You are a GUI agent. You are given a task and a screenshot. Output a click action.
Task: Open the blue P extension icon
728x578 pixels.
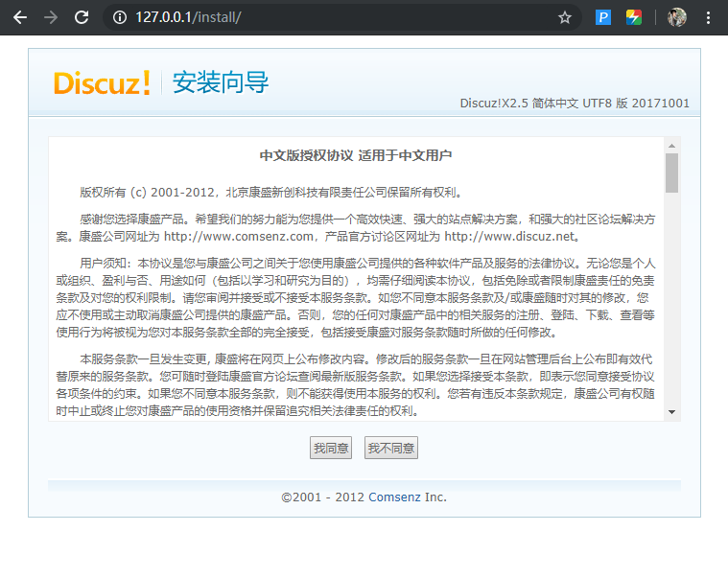click(603, 17)
